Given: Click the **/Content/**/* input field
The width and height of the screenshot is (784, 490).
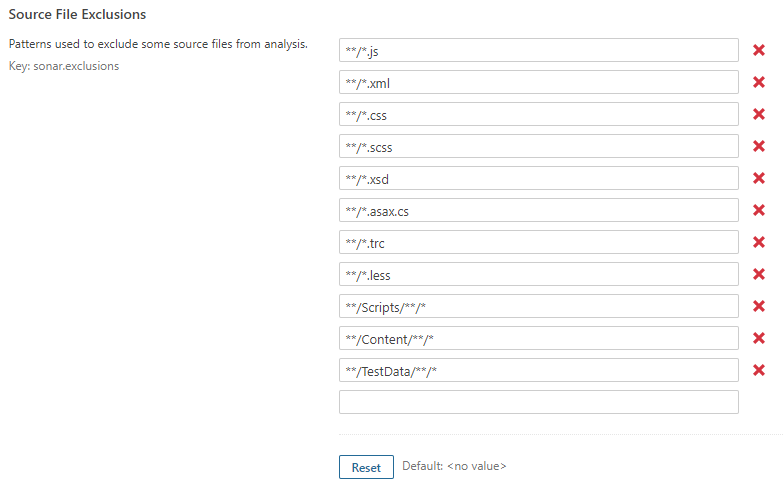Looking at the screenshot, I should click(x=538, y=338).
